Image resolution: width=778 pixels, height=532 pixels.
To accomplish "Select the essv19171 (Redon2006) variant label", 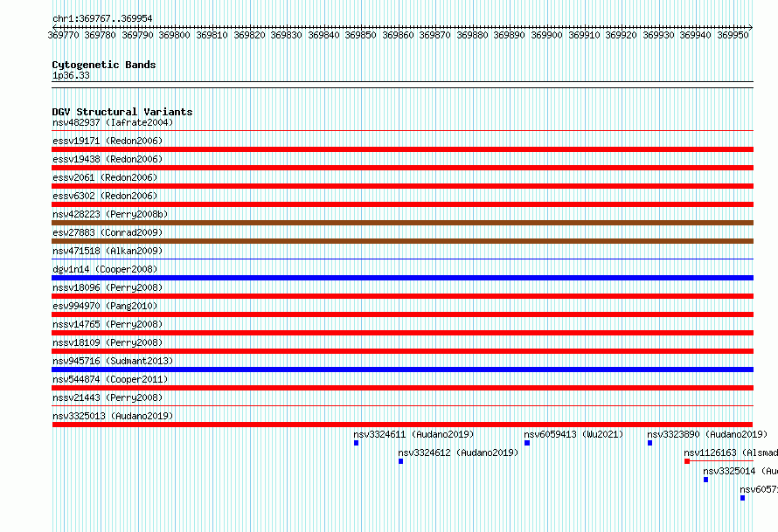I will (x=108, y=141).
